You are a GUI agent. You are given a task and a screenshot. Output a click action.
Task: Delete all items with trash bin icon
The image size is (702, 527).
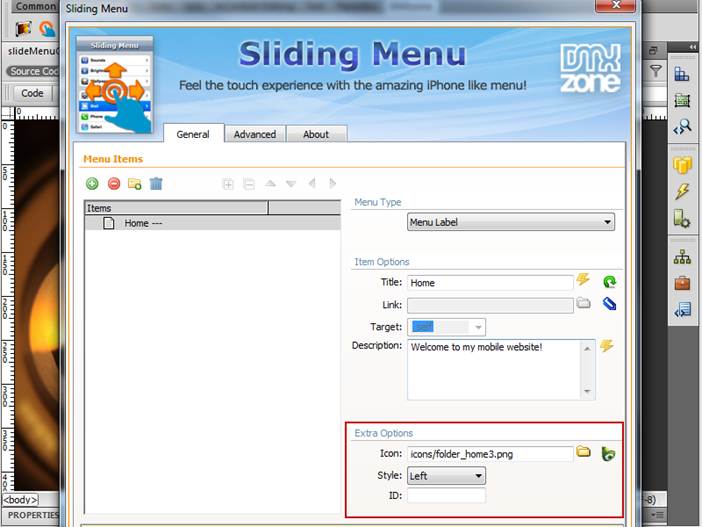tap(156, 184)
